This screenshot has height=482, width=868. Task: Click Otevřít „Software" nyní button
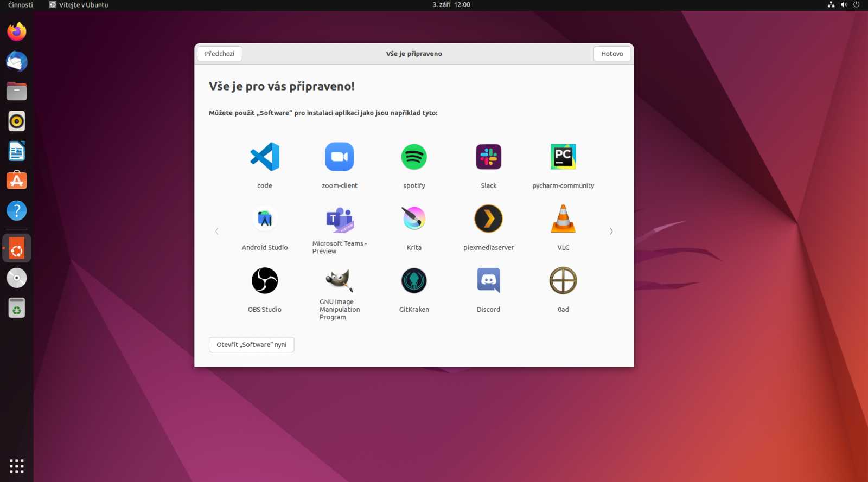tap(252, 345)
